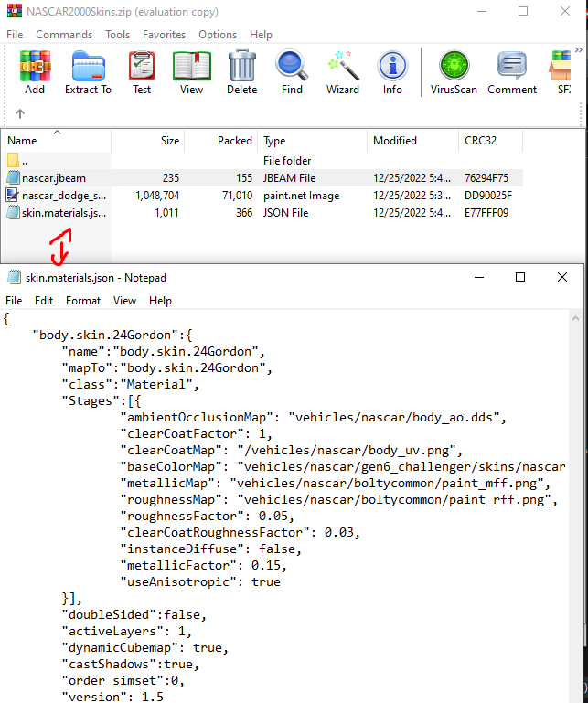
Task: Click CRC32 value E77FFF09
Action: [486, 212]
